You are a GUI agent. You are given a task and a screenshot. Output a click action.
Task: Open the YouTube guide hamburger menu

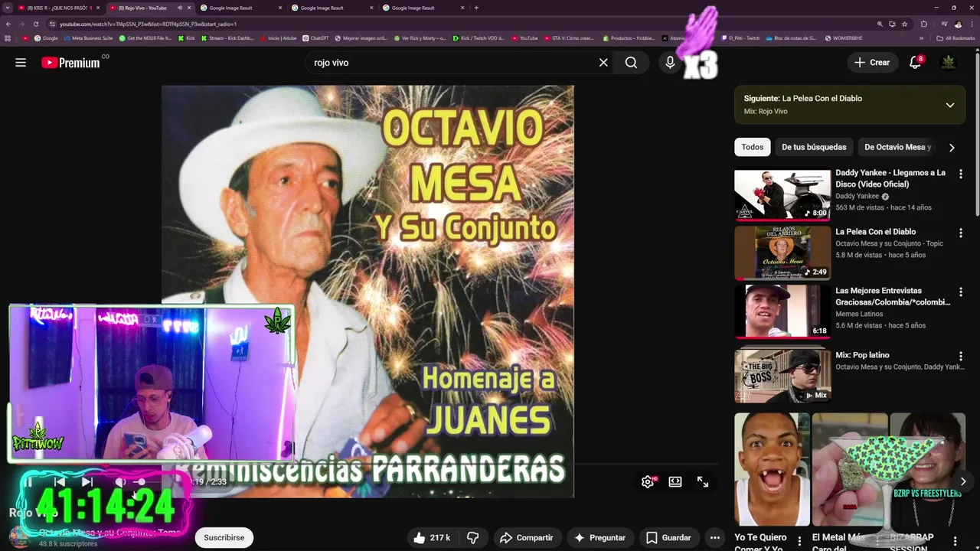point(21,63)
